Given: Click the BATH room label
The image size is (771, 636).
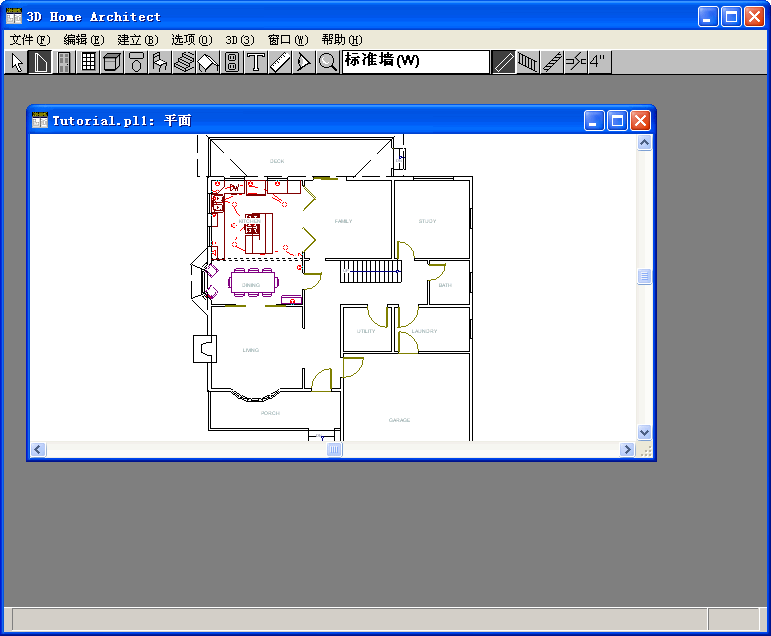Looking at the screenshot, I should coord(445,285).
